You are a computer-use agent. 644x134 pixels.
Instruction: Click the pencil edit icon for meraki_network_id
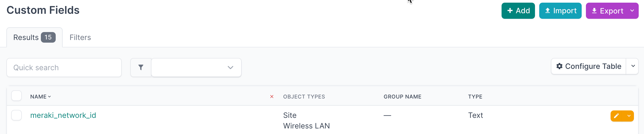[x=616, y=116]
